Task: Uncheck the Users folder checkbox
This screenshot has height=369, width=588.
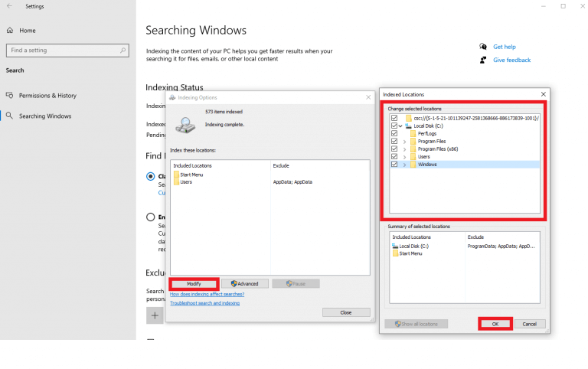Action: tap(394, 156)
